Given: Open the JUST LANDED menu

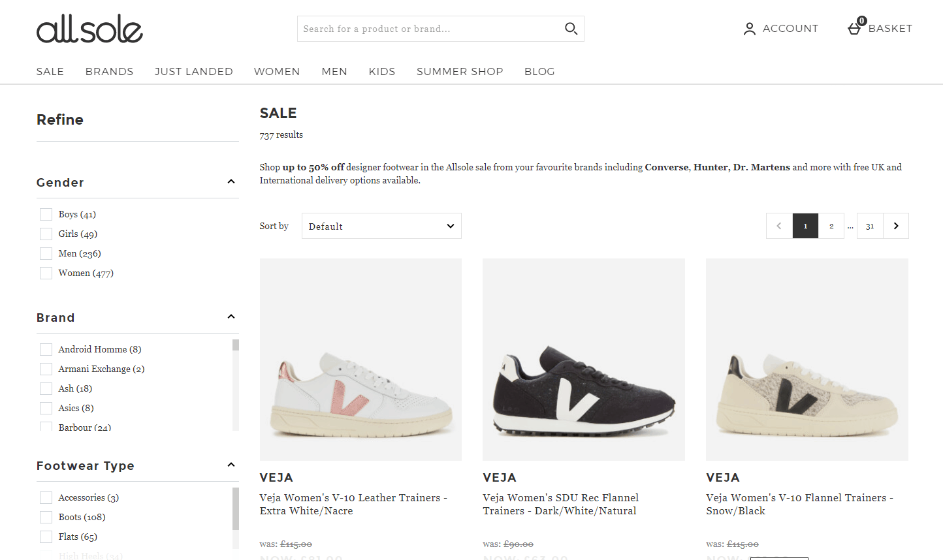Looking at the screenshot, I should coord(193,71).
